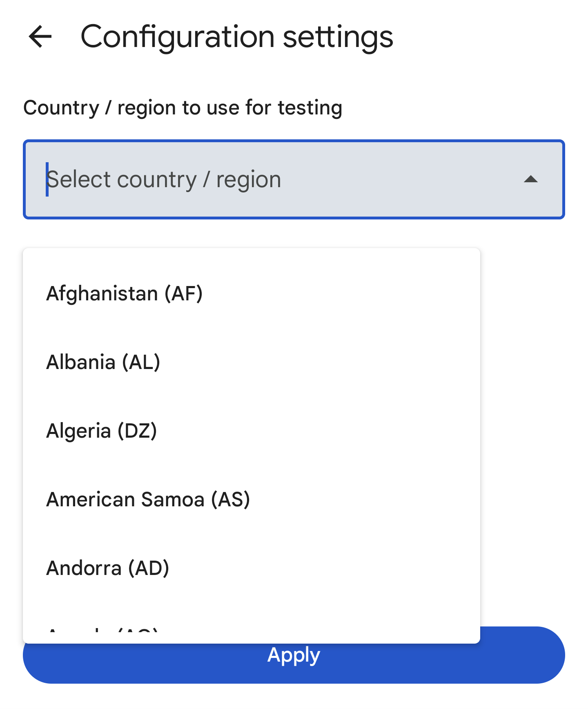Click the Country / region to use for testing label
Screen dimensions: 588x709
click(x=183, y=107)
